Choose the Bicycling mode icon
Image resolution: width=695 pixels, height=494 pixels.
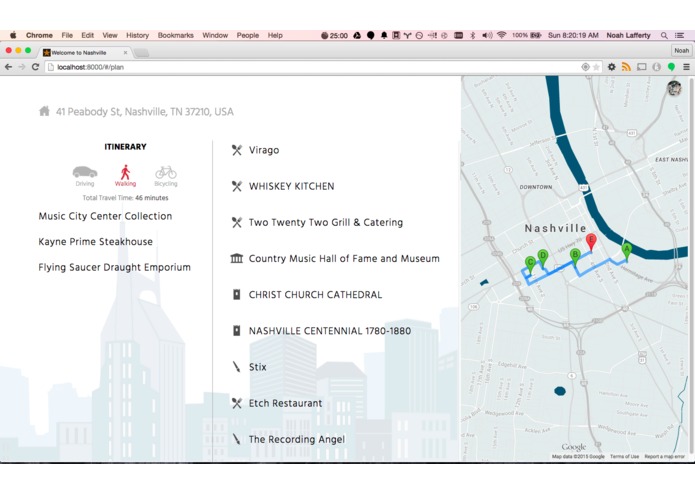click(166, 172)
